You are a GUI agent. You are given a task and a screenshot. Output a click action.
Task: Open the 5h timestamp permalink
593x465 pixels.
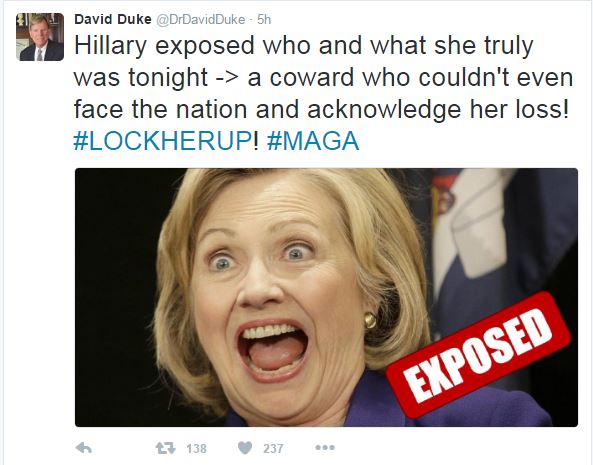pyautogui.click(x=264, y=20)
